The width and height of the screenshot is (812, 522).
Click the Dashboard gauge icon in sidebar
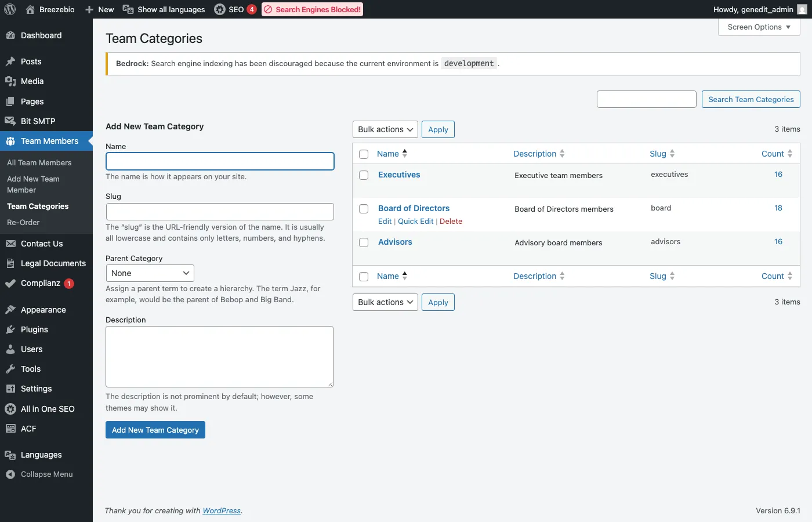tap(10, 35)
